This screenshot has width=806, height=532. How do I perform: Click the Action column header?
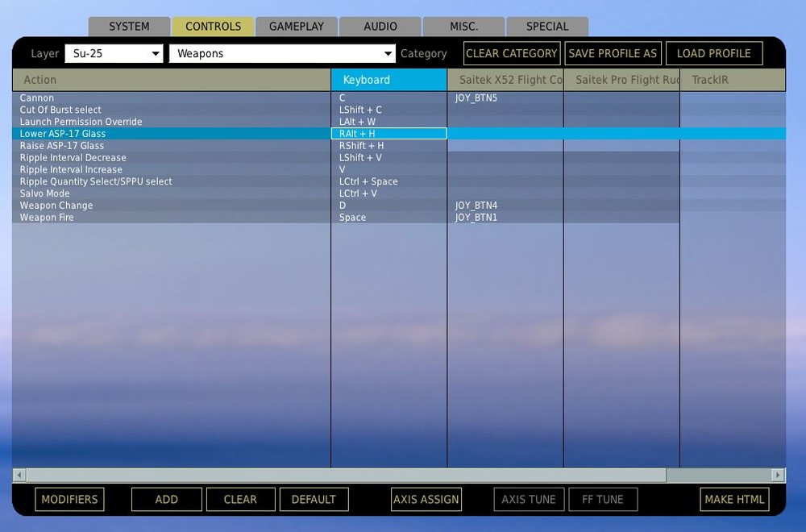click(x=172, y=80)
